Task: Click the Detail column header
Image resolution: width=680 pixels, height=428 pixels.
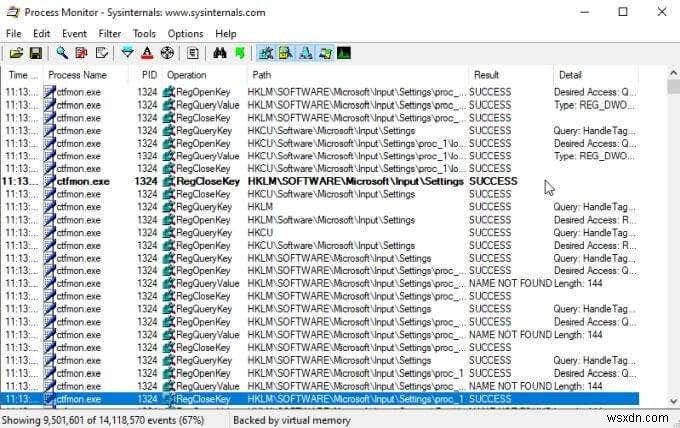Action: coord(596,75)
